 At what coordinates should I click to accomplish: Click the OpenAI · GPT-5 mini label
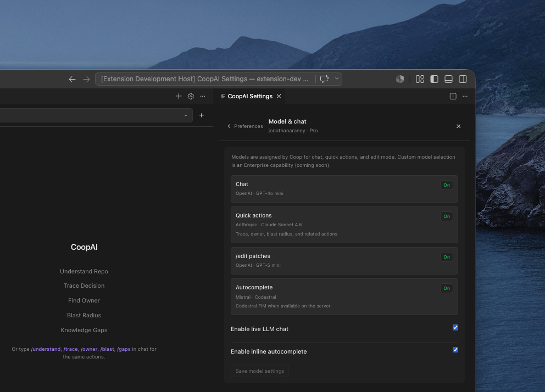point(258,265)
